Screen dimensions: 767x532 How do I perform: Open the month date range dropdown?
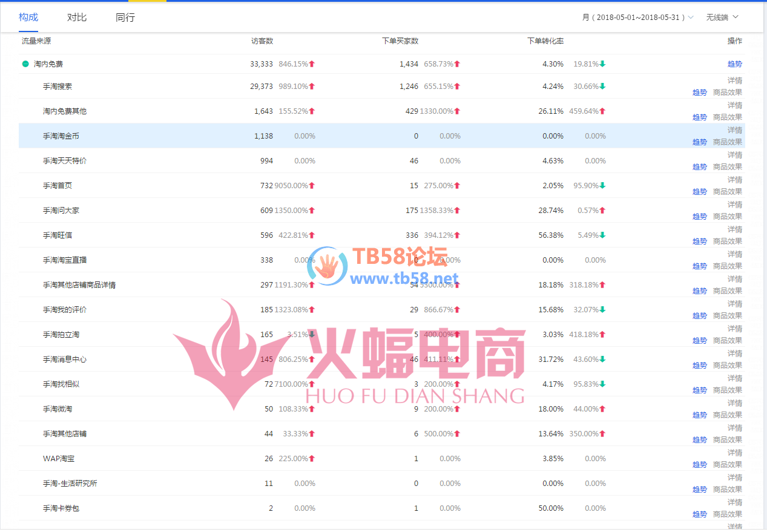(638, 18)
